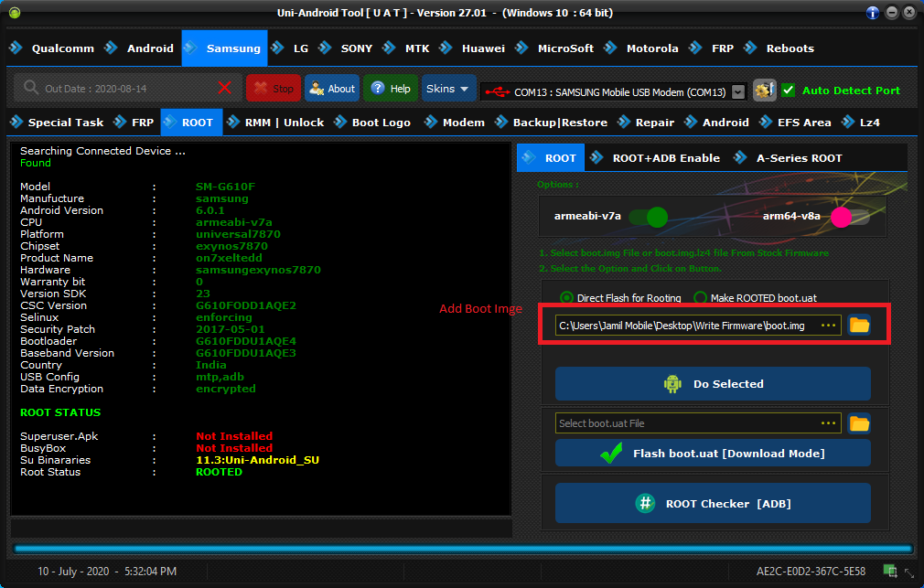Click Flash boot.uat [Download Mode] button

click(x=713, y=453)
